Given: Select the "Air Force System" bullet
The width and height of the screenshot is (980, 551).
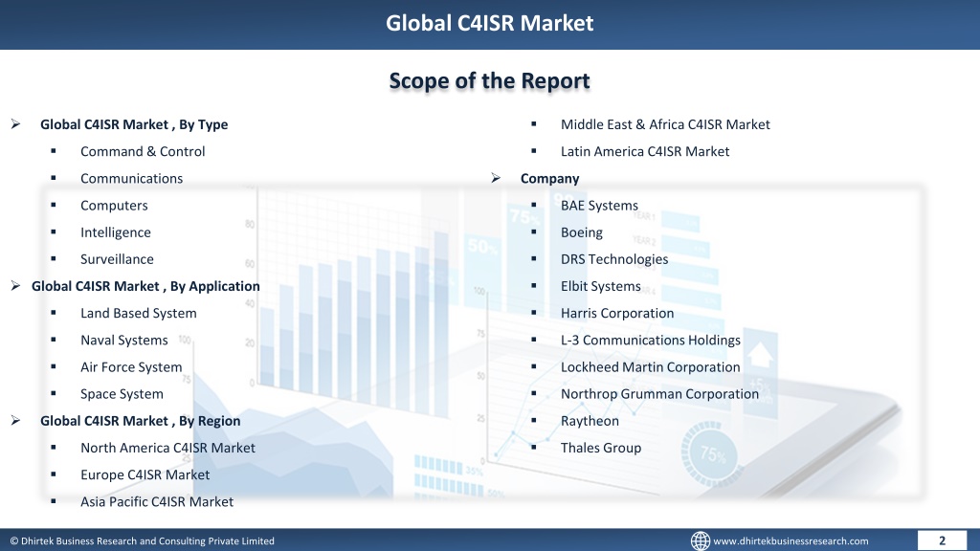Looking at the screenshot, I should tap(131, 366).
